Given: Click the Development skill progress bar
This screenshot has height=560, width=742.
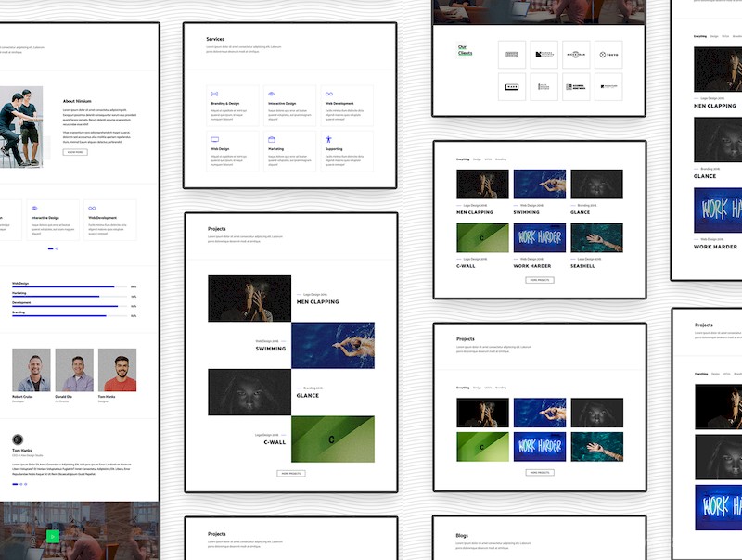Looking at the screenshot, I should [x=70, y=306].
